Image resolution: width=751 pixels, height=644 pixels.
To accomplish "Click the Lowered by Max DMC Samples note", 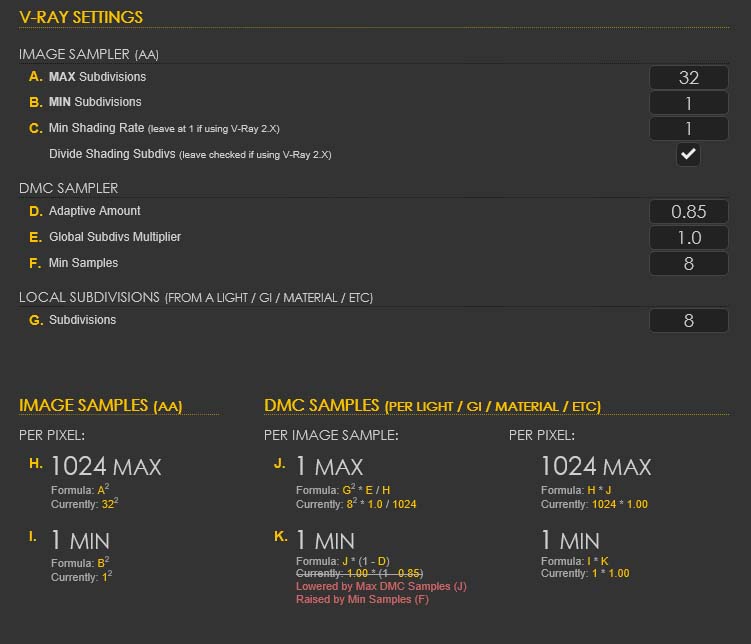I will (381, 586).
